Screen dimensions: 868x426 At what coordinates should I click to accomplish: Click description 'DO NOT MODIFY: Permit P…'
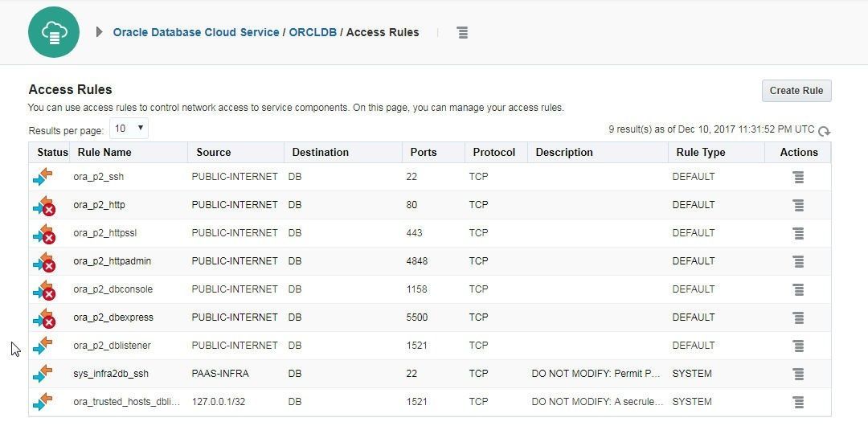click(x=596, y=374)
